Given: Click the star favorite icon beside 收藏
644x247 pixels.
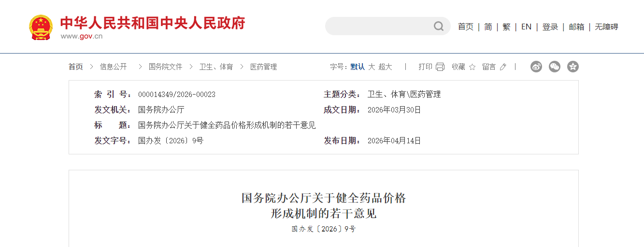Looking at the screenshot, I should [x=472, y=67].
